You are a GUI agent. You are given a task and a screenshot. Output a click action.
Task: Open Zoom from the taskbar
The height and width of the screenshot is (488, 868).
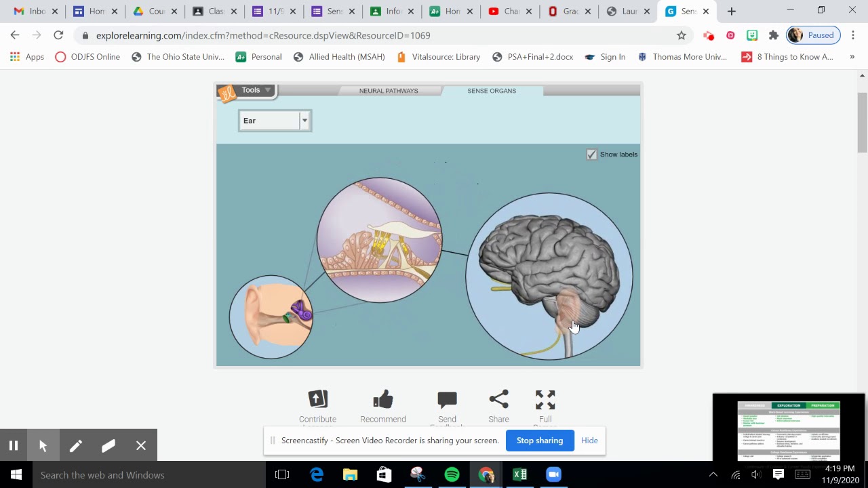553,474
